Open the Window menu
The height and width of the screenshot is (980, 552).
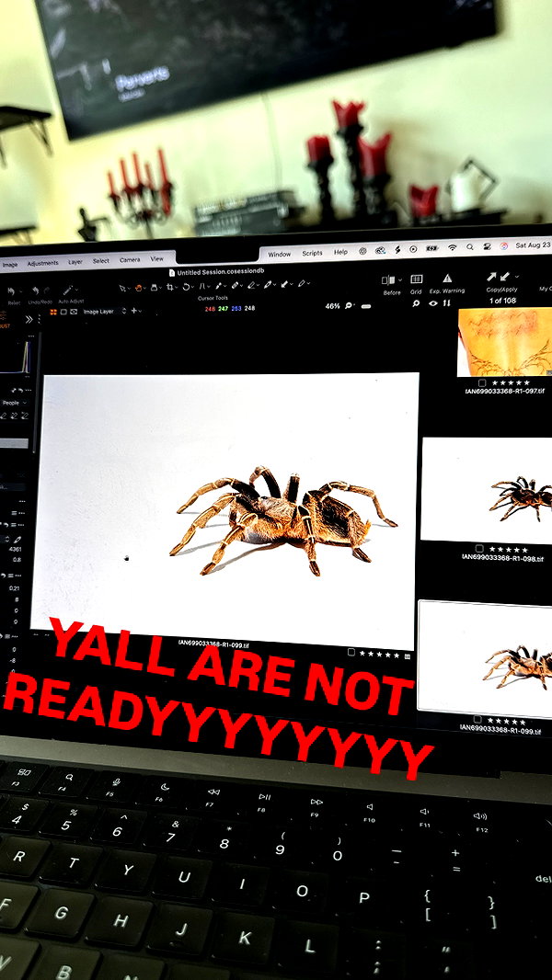click(x=280, y=255)
